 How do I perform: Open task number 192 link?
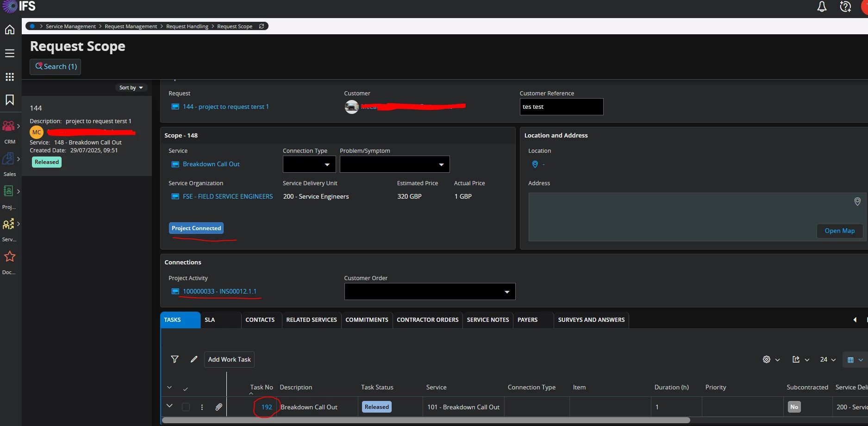tap(267, 407)
